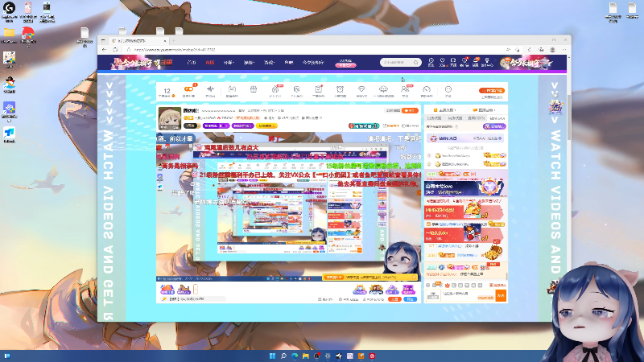Click the browser back arrow
The width and height of the screenshot is (644, 362).
[105, 50]
